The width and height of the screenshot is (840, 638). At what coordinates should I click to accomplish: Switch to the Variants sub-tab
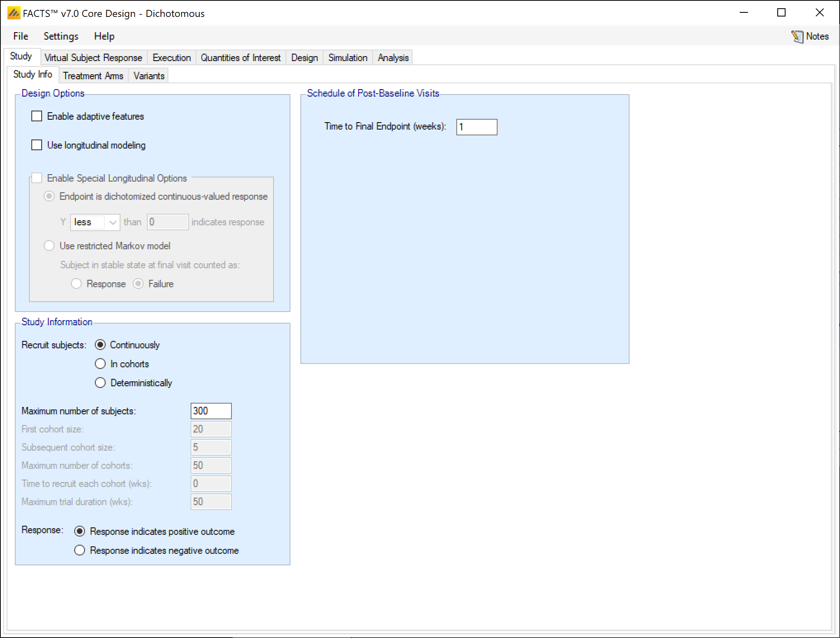point(149,76)
